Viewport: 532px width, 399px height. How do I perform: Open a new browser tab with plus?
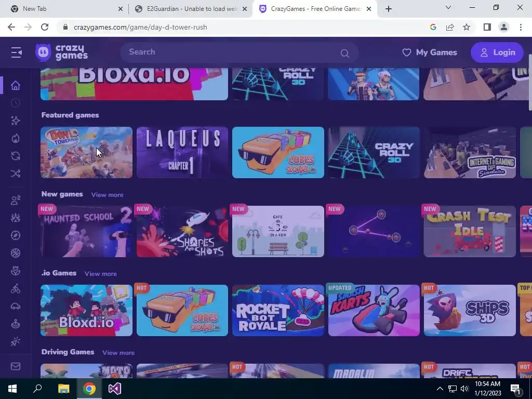coord(389,9)
